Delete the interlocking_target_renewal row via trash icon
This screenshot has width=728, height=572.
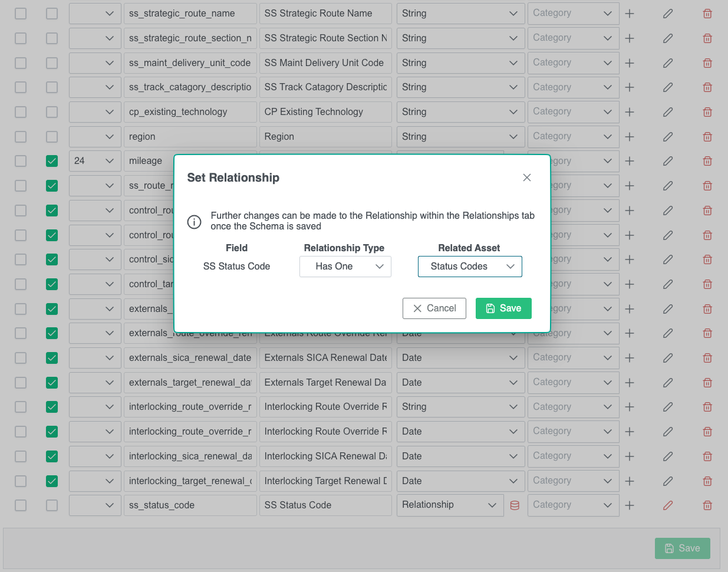(707, 481)
